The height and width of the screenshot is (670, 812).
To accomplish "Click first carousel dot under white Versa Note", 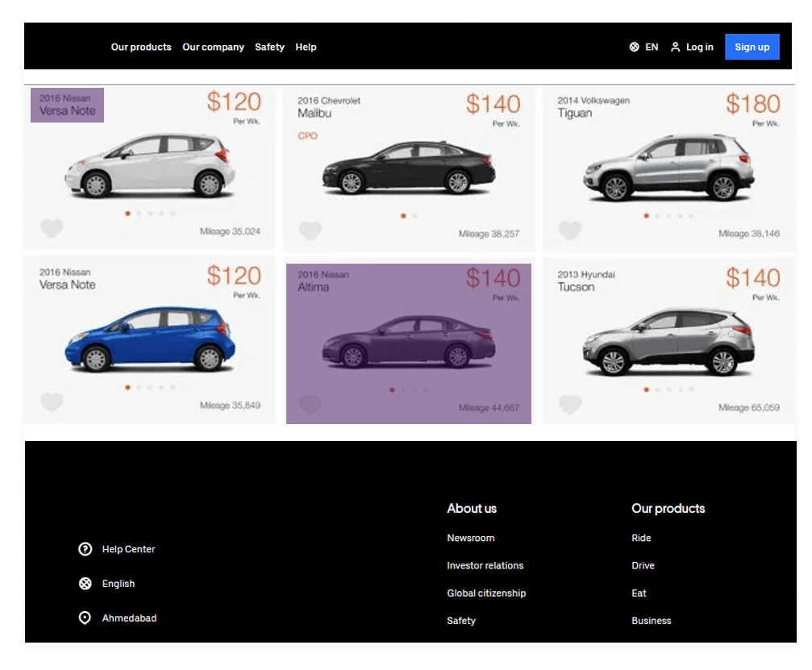I will point(127,214).
